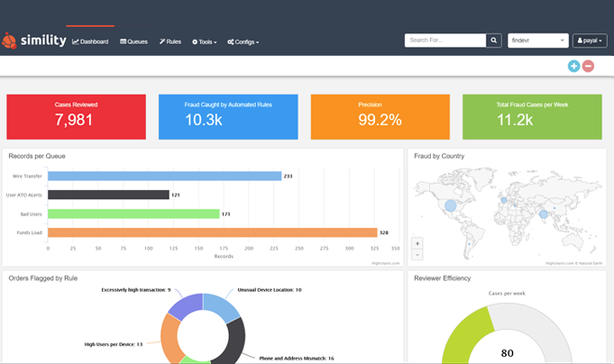Click the Records per Queue title

coord(37,156)
